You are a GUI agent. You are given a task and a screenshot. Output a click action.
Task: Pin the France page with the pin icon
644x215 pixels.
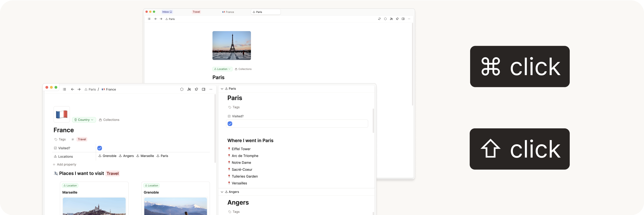(196, 90)
